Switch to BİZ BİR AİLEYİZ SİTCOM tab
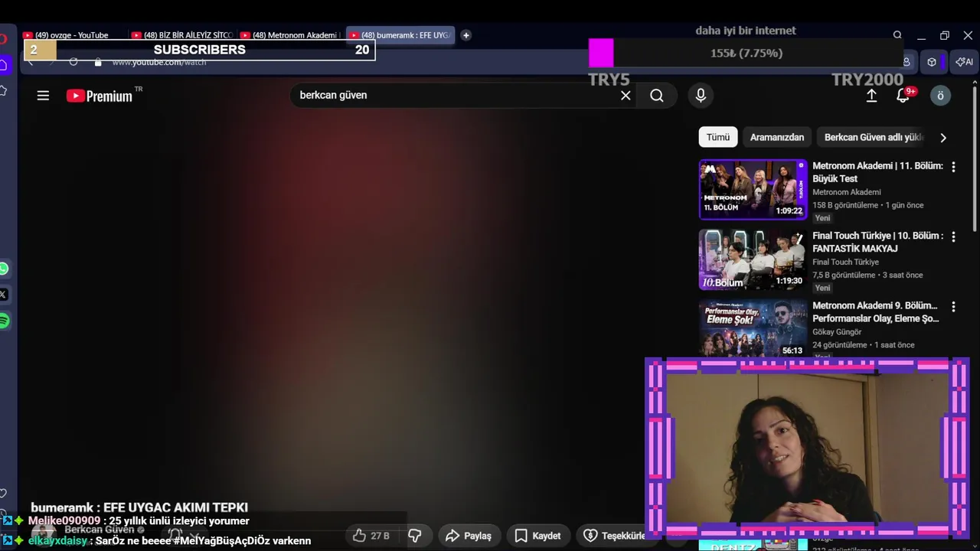Screen dimensions: 980x551 182,35
